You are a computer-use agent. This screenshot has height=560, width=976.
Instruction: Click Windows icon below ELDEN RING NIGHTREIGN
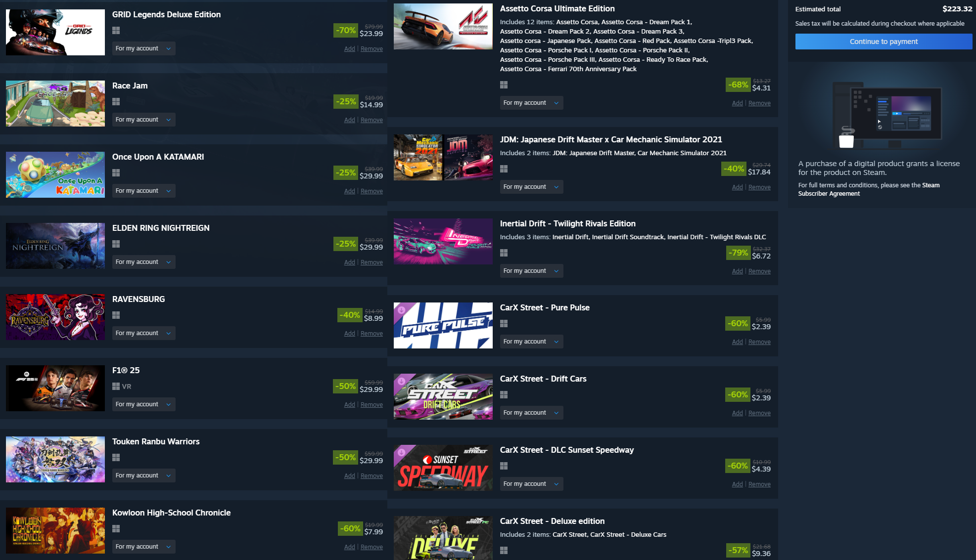pos(116,244)
